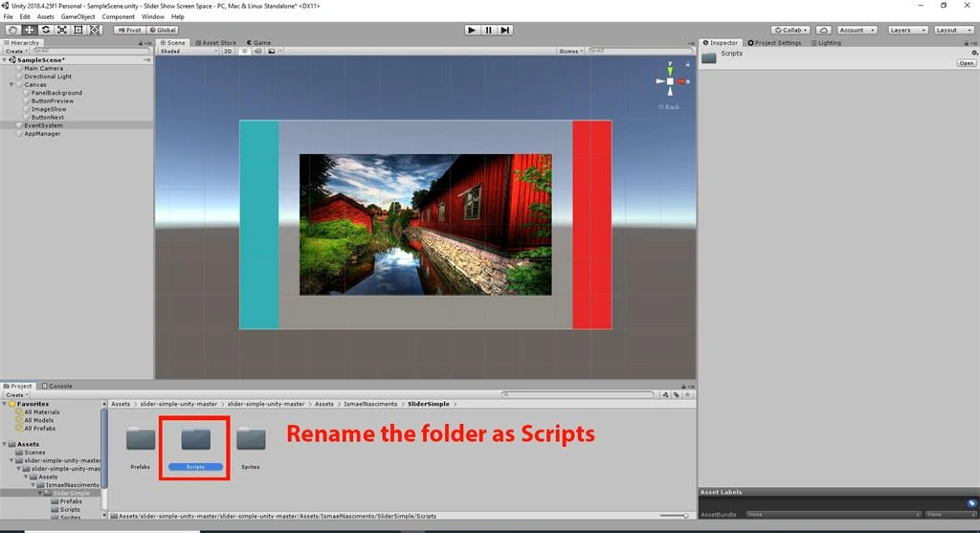Image resolution: width=980 pixels, height=533 pixels.
Task: Open the Edit menu
Action: pos(25,17)
